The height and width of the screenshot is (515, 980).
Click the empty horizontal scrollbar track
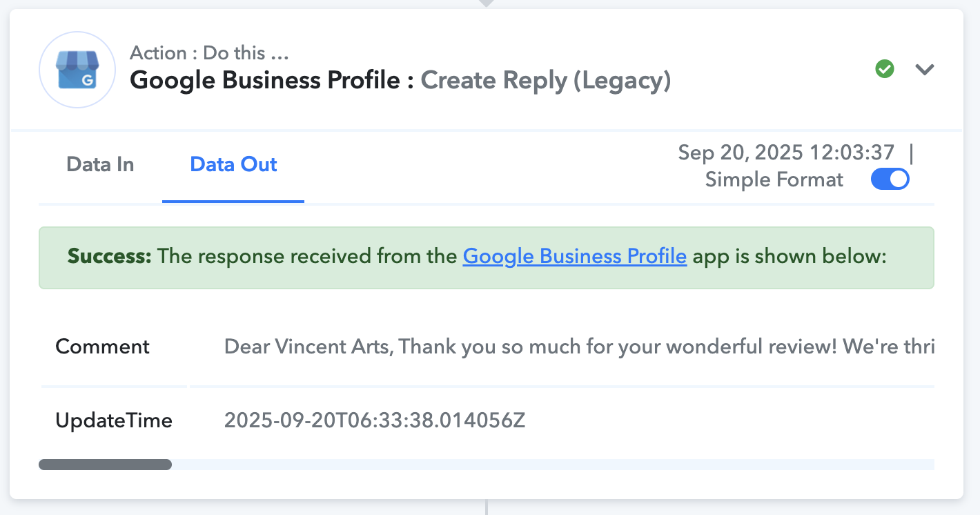point(552,465)
